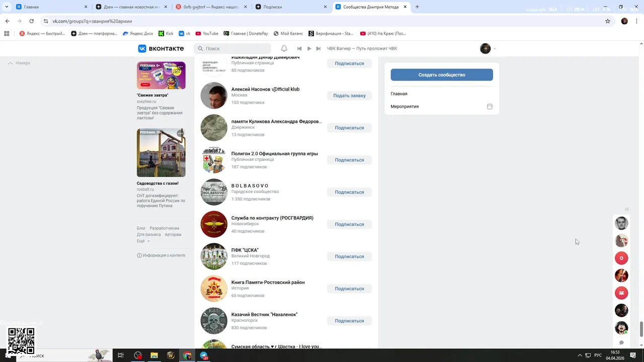
Task: Click Наверх back-to-top link
Action: click(x=19, y=63)
